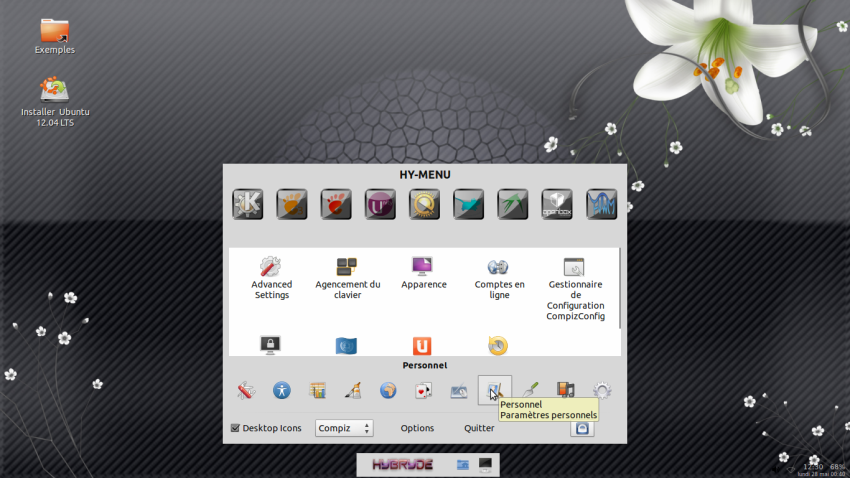Select the KDE desktop icon in HY-MENU
This screenshot has width=850, height=478.
coord(247,204)
